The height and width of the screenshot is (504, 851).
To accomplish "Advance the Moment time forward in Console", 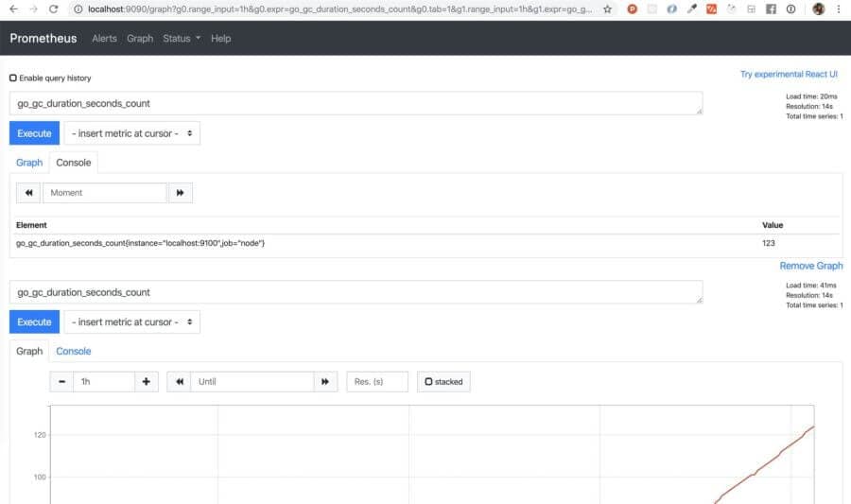I will click(x=181, y=193).
